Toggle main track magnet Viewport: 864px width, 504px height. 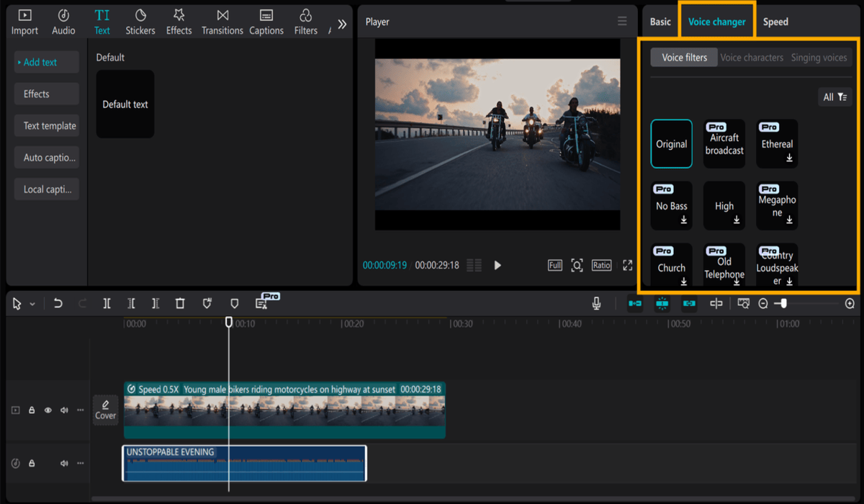[635, 304]
